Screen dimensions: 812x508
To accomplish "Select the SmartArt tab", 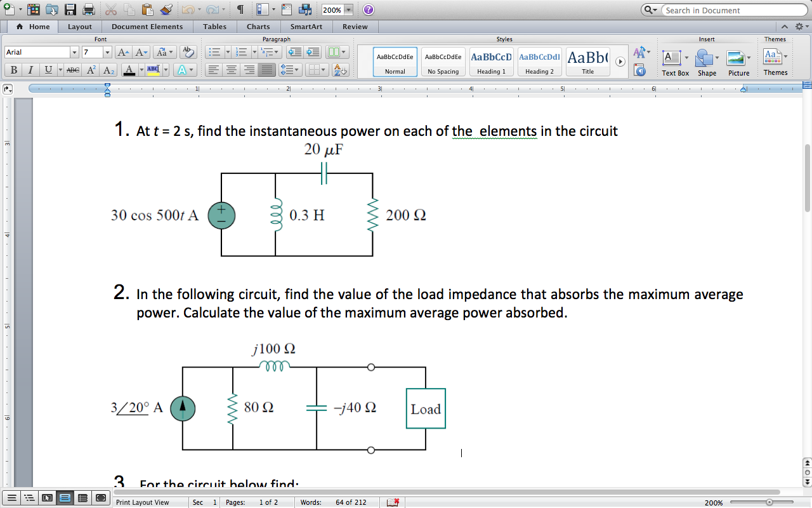I will (x=306, y=27).
